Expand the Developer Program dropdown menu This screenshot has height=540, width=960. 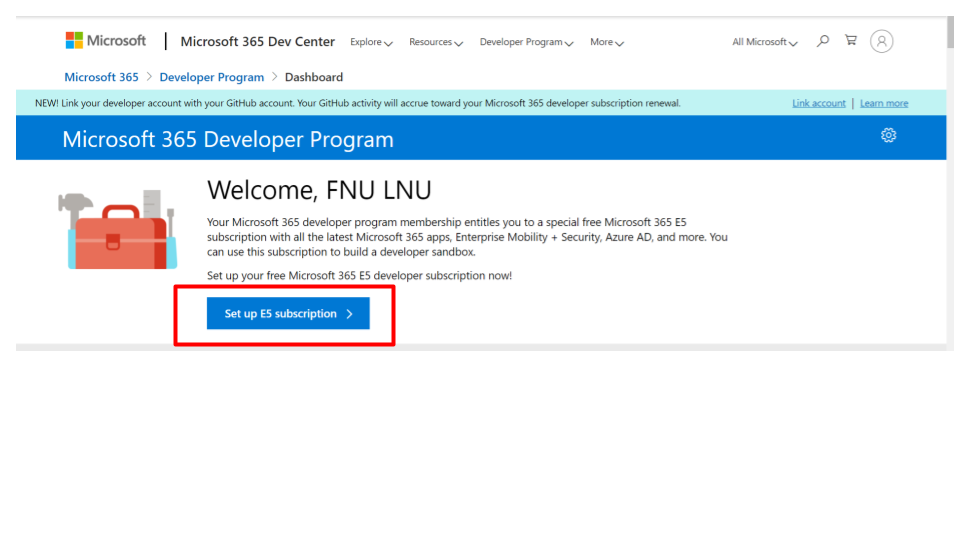coord(526,42)
